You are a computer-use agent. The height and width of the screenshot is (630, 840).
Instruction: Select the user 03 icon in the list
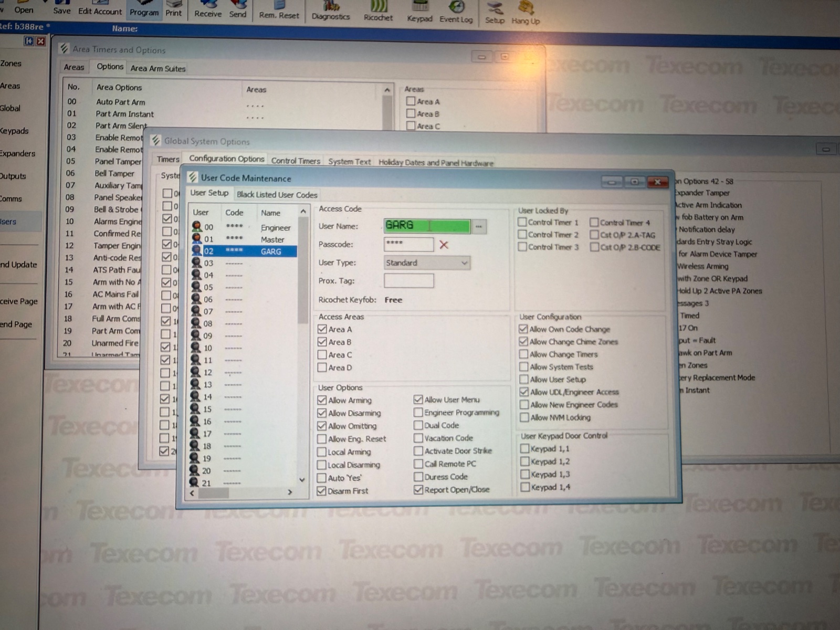coord(197,262)
